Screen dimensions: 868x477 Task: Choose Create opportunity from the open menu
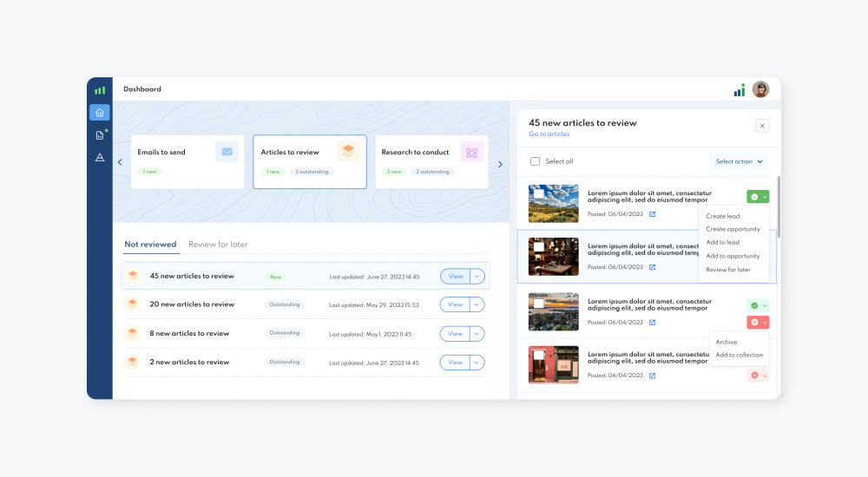point(733,229)
